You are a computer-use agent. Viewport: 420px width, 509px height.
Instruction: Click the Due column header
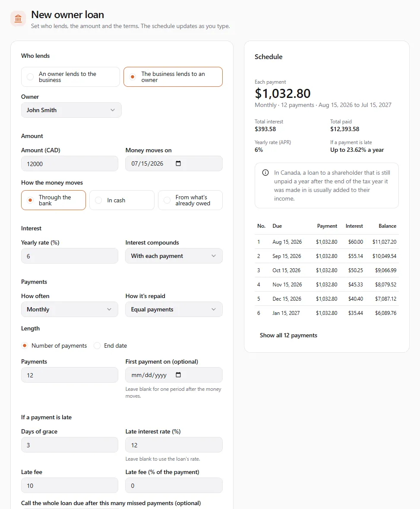click(277, 226)
